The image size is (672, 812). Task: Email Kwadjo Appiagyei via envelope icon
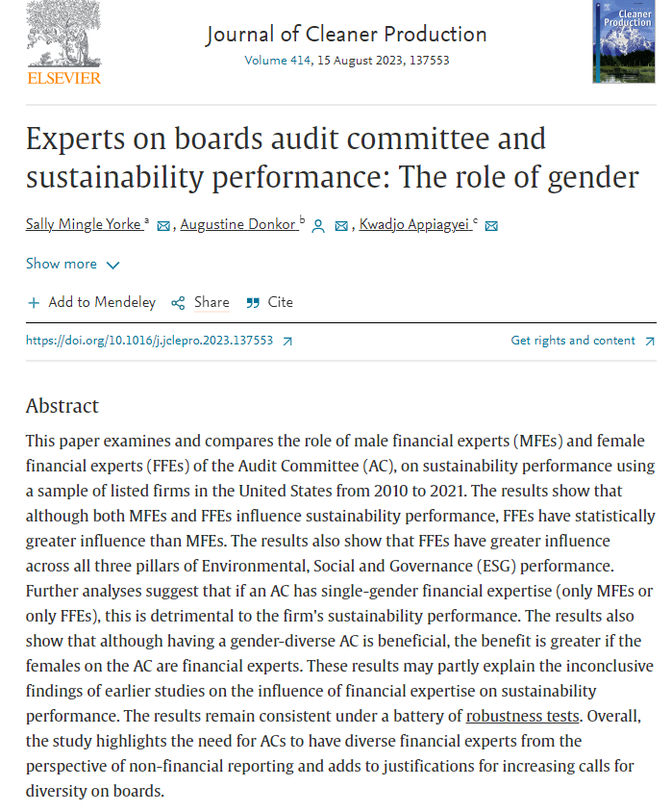click(491, 225)
